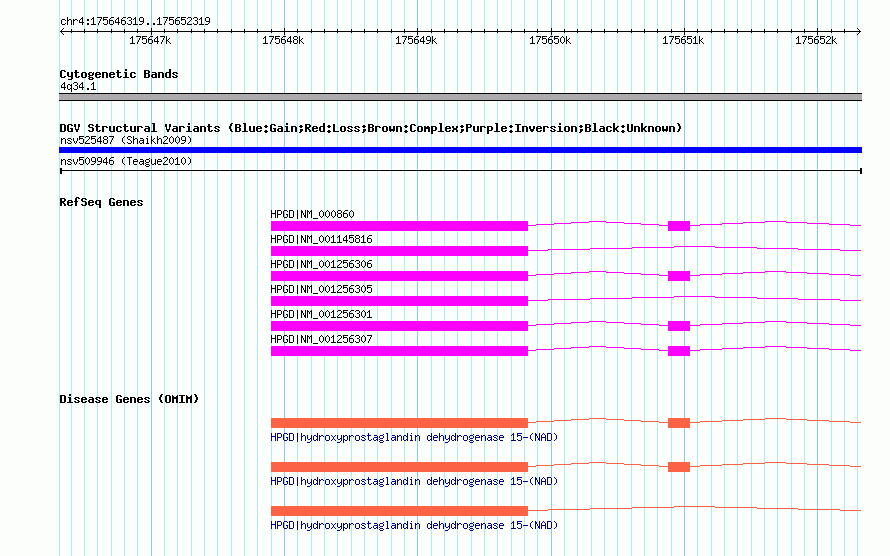890x556 pixels.
Task: Open the first HPGD hydroxyprostaglandin dehydrogenase link
Action: [x=414, y=437]
